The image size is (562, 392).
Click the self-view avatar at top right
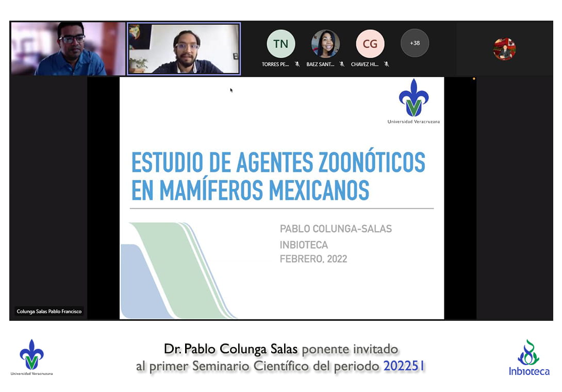coord(504,49)
